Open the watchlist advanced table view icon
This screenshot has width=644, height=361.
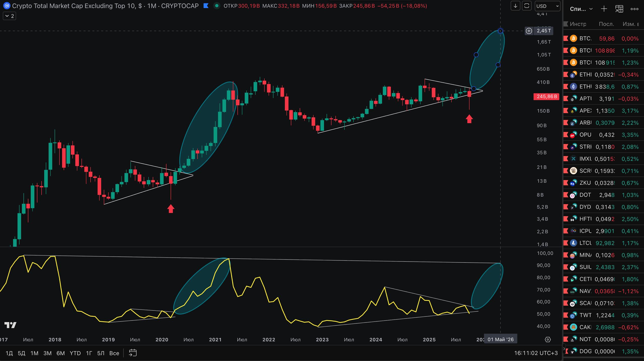pyautogui.click(x=619, y=9)
